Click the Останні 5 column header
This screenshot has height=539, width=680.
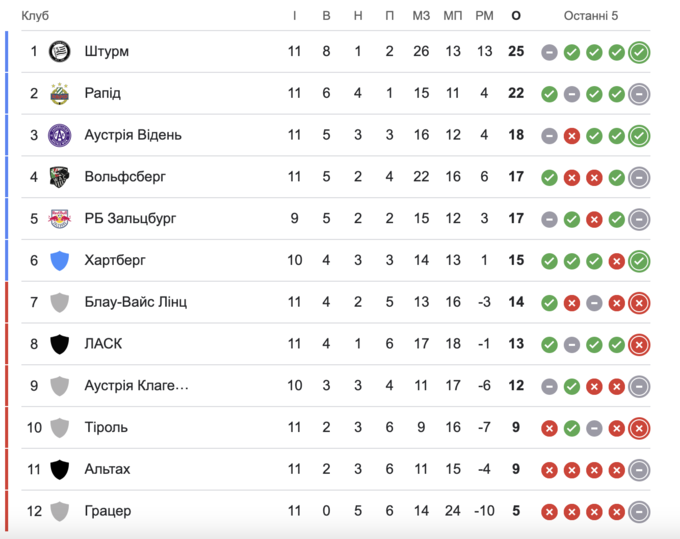(591, 15)
